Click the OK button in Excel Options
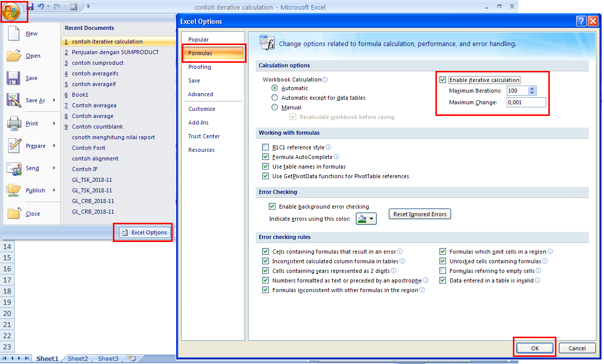This screenshot has height=364, width=604. click(535, 348)
